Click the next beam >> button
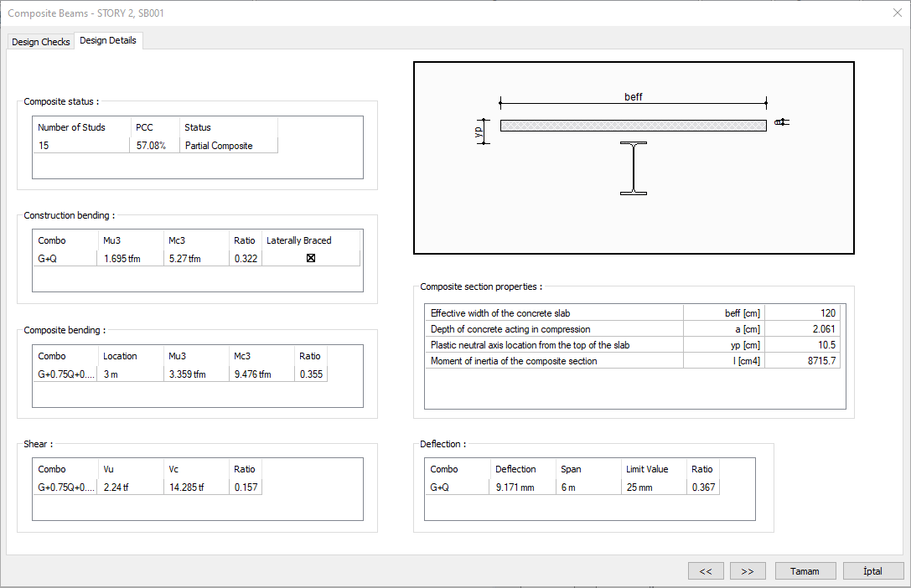This screenshot has width=911, height=588. (748, 570)
